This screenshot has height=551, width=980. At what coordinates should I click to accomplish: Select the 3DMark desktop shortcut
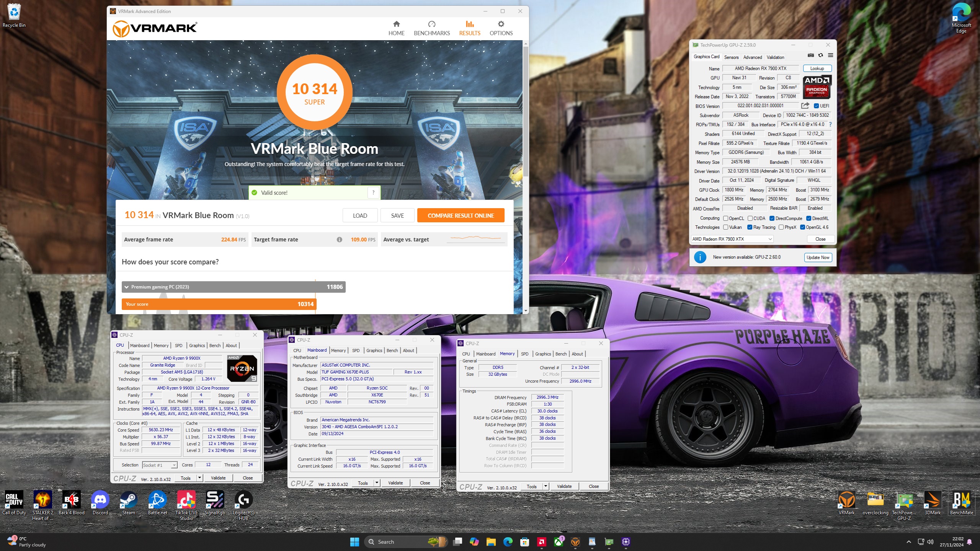click(x=933, y=503)
